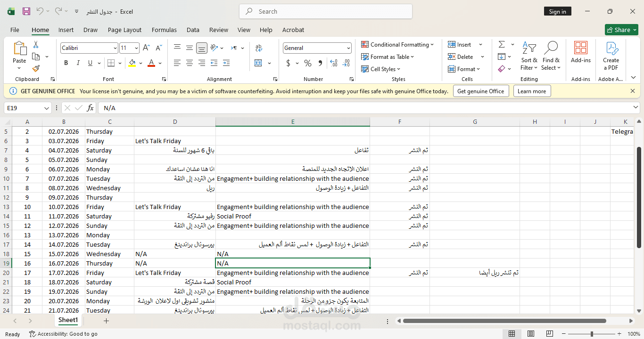Click the Merge & Center icon

coord(258,63)
